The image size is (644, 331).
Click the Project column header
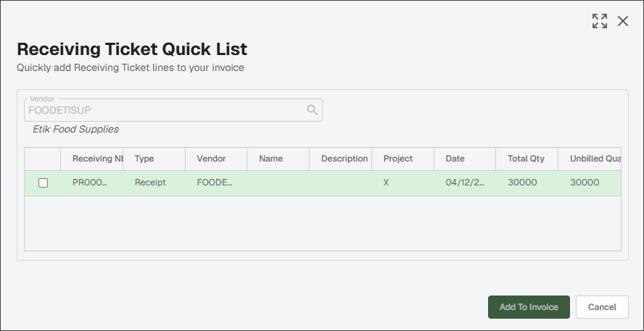pos(403,159)
